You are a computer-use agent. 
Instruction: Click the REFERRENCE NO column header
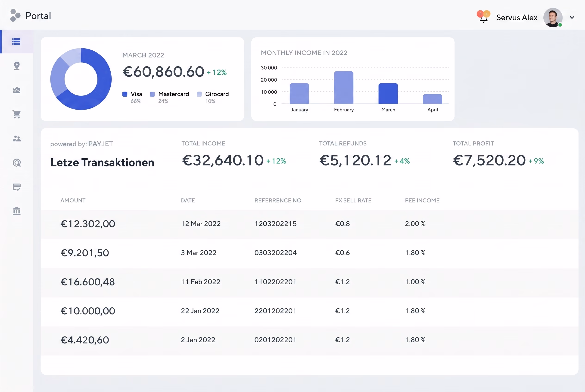(278, 200)
